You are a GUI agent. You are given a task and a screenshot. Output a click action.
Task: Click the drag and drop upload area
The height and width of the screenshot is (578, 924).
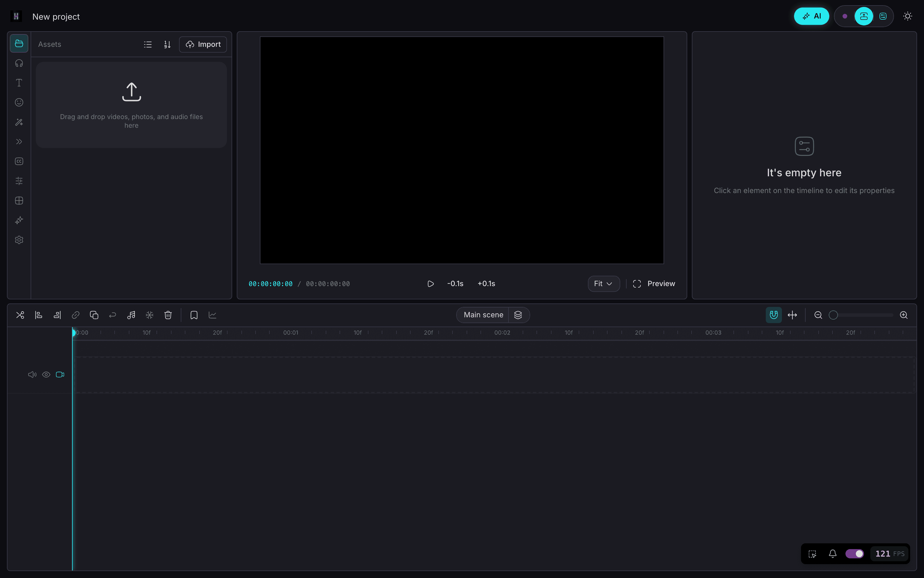(x=131, y=105)
